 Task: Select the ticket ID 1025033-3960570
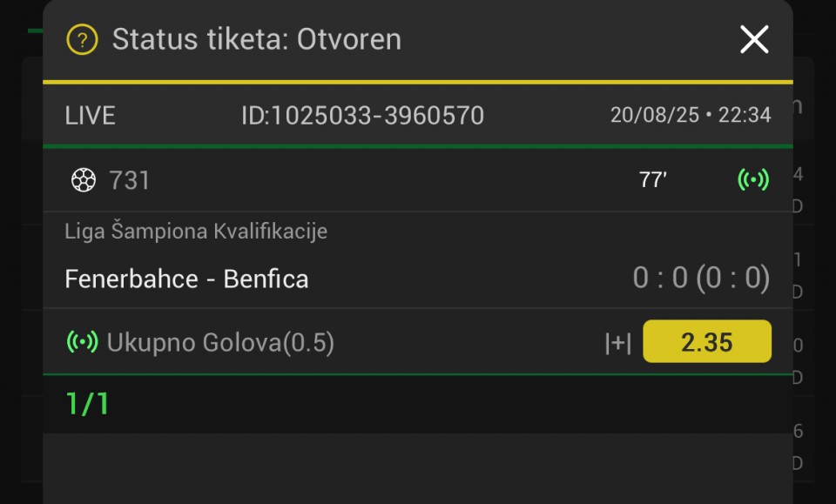pos(362,116)
